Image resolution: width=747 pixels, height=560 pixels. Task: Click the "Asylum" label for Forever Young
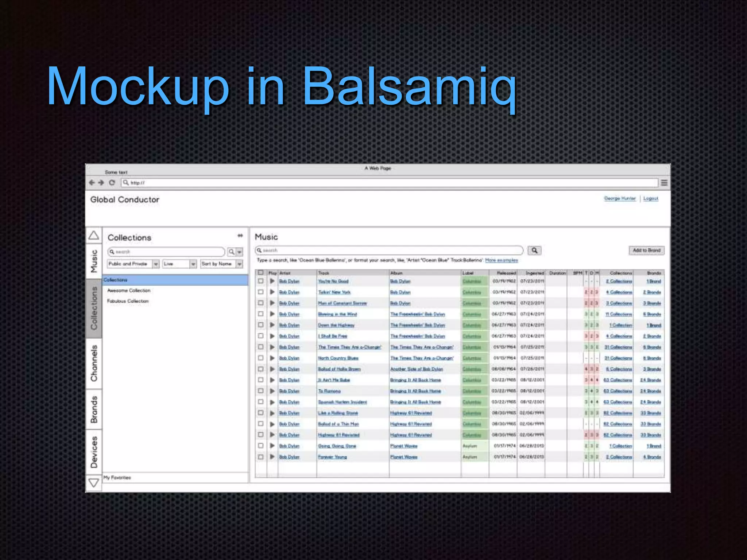(x=470, y=457)
